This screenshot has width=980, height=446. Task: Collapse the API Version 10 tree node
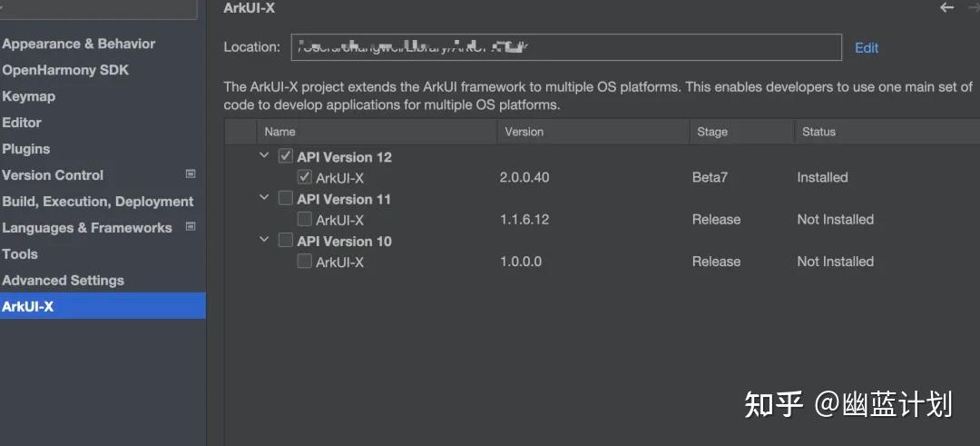point(264,240)
